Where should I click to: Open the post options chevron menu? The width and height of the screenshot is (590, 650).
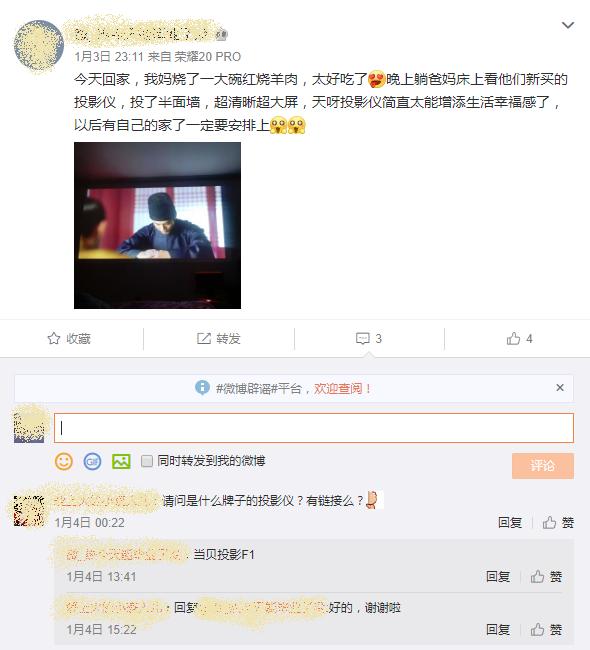[x=568, y=25]
